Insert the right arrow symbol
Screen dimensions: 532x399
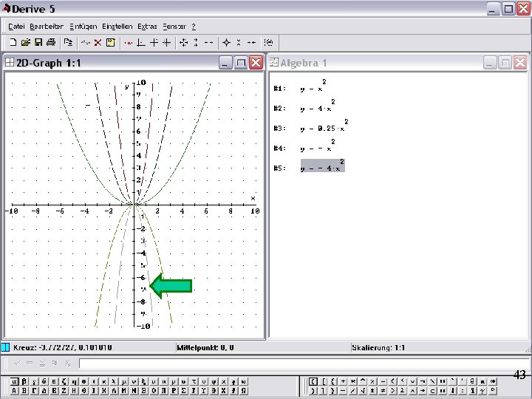point(423,391)
